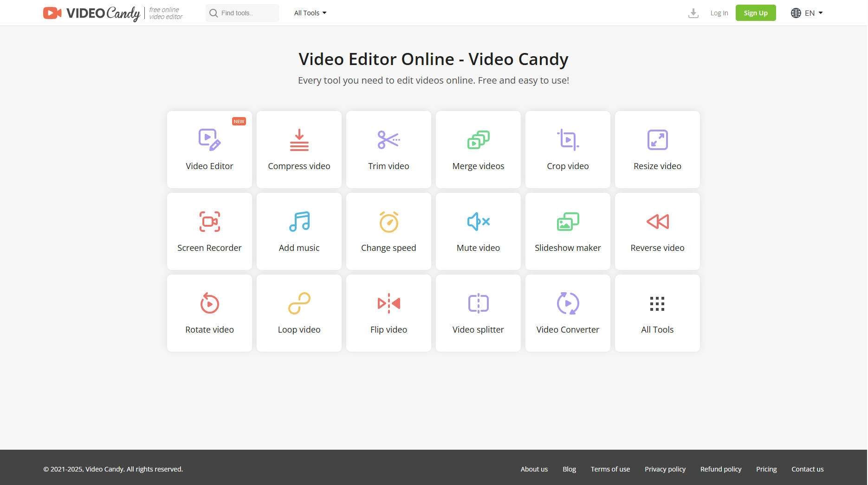Click the 'Screen Recorder' card label
Screen dimensions: 868x485
(x=209, y=248)
